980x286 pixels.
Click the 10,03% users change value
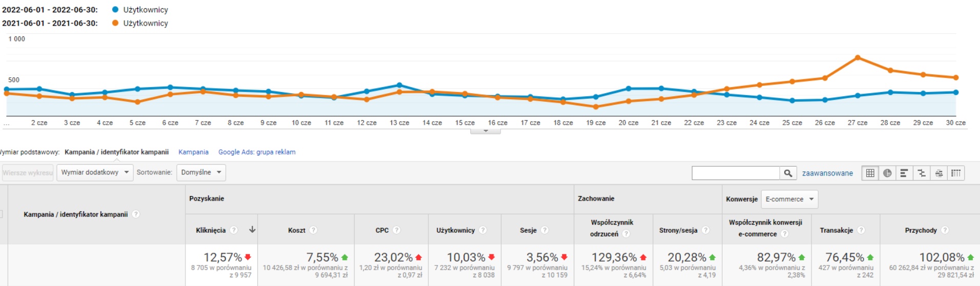point(466,257)
